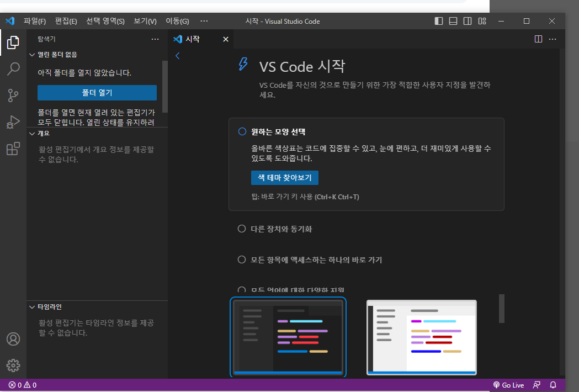The height and width of the screenshot is (392, 579).
Task: Click the explorer sidebar scrollbar
Action: (x=165, y=87)
